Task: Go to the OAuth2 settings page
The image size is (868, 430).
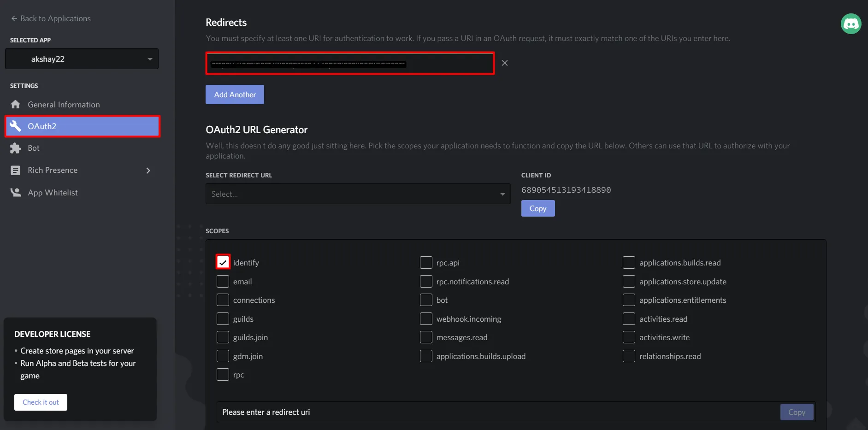Action: point(82,126)
